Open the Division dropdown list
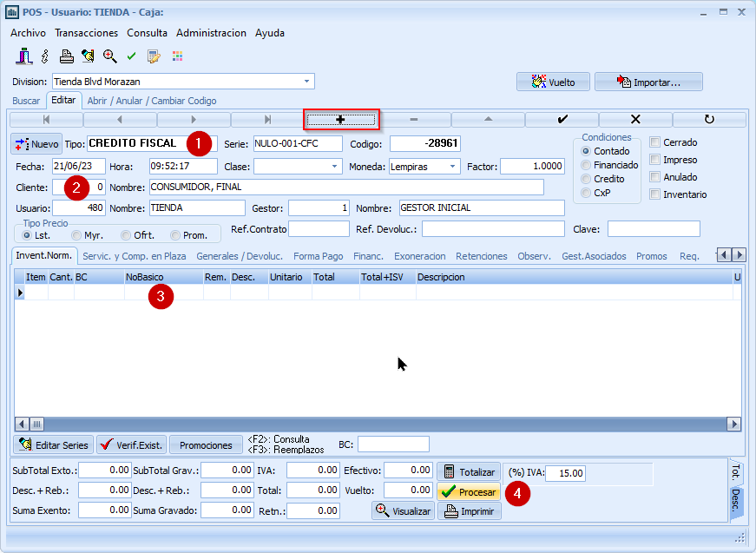 point(306,82)
